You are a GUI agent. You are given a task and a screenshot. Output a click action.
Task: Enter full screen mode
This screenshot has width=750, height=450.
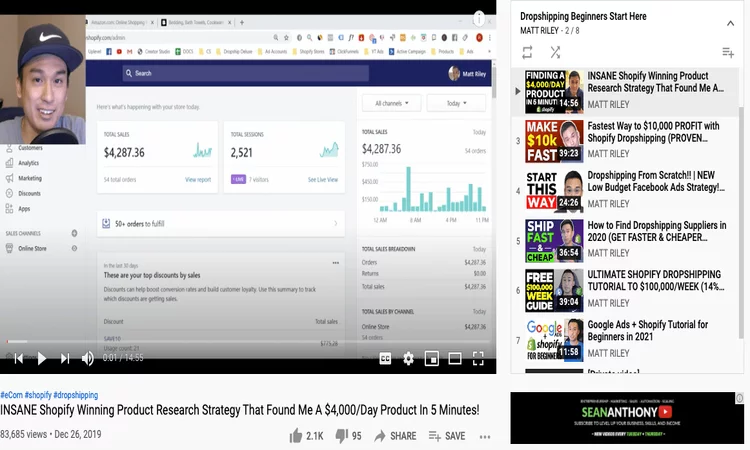(478, 359)
